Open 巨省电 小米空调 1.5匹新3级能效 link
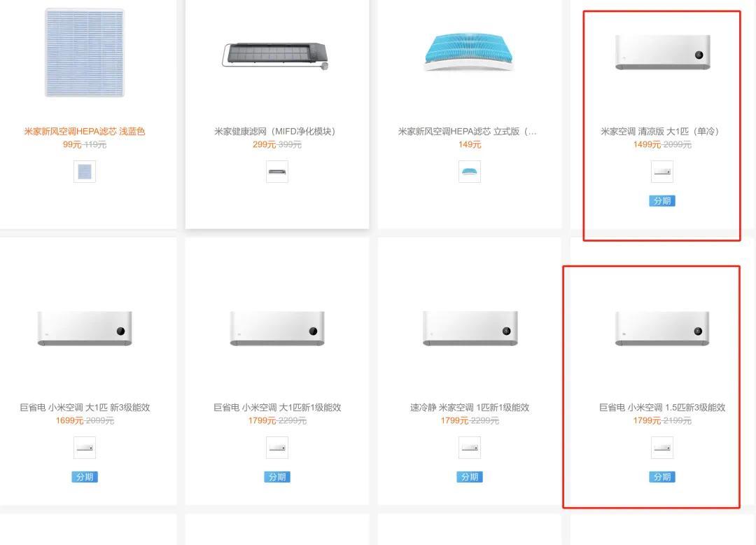Screen dimensions: 756x545 click(662, 408)
